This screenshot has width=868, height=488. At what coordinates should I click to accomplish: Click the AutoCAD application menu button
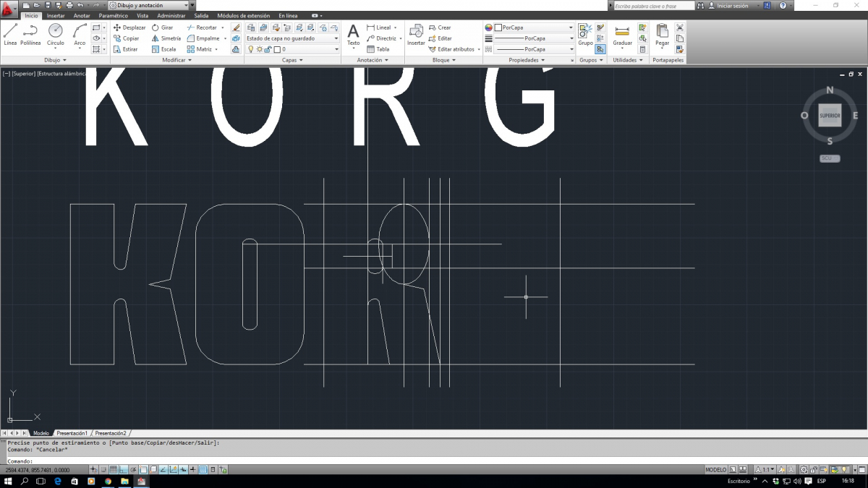(9, 9)
